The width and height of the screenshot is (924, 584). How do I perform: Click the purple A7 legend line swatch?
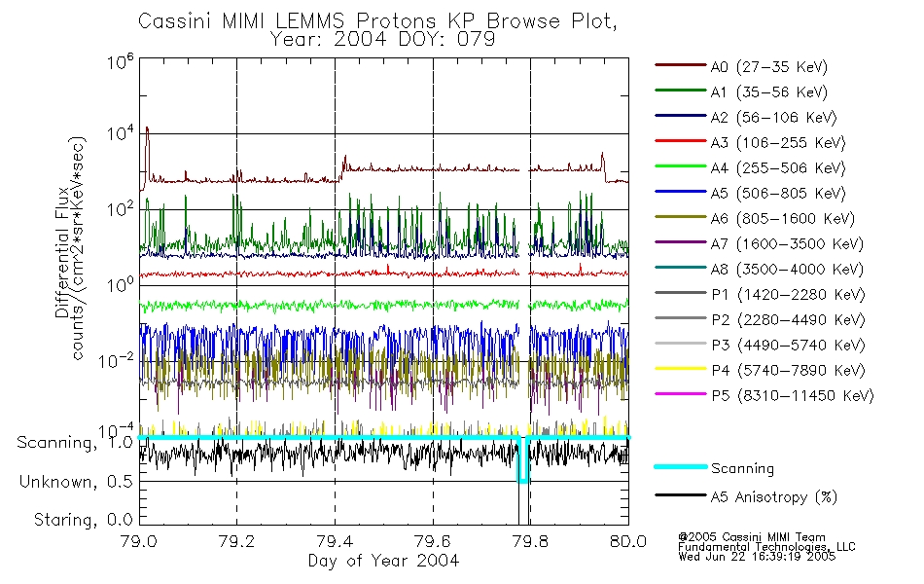pos(681,242)
